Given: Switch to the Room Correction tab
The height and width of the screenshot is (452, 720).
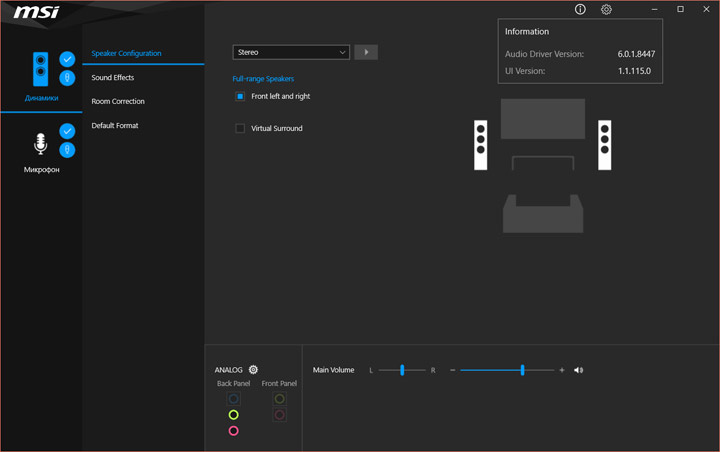Looking at the screenshot, I should [x=118, y=102].
